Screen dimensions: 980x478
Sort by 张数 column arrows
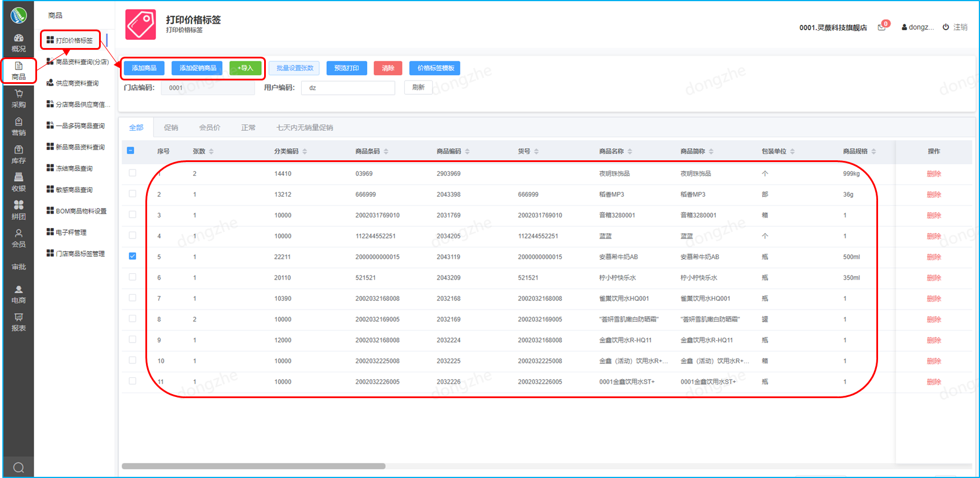coord(211,152)
